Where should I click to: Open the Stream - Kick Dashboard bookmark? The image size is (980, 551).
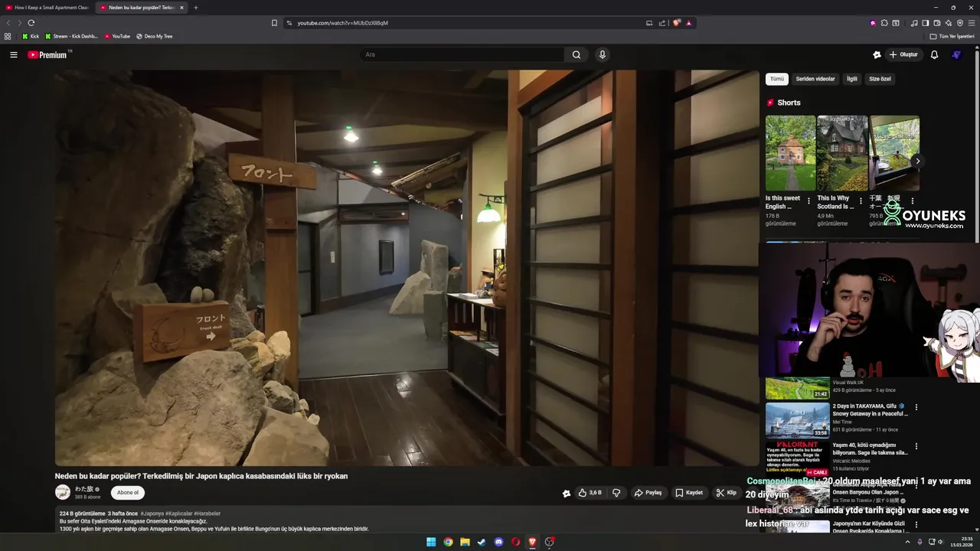[x=71, y=36]
